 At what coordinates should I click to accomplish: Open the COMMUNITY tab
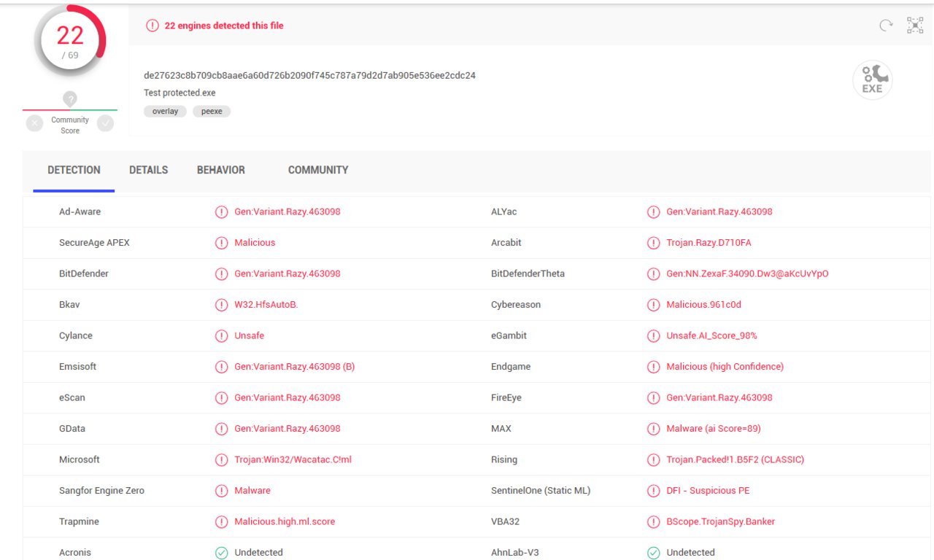tap(318, 170)
